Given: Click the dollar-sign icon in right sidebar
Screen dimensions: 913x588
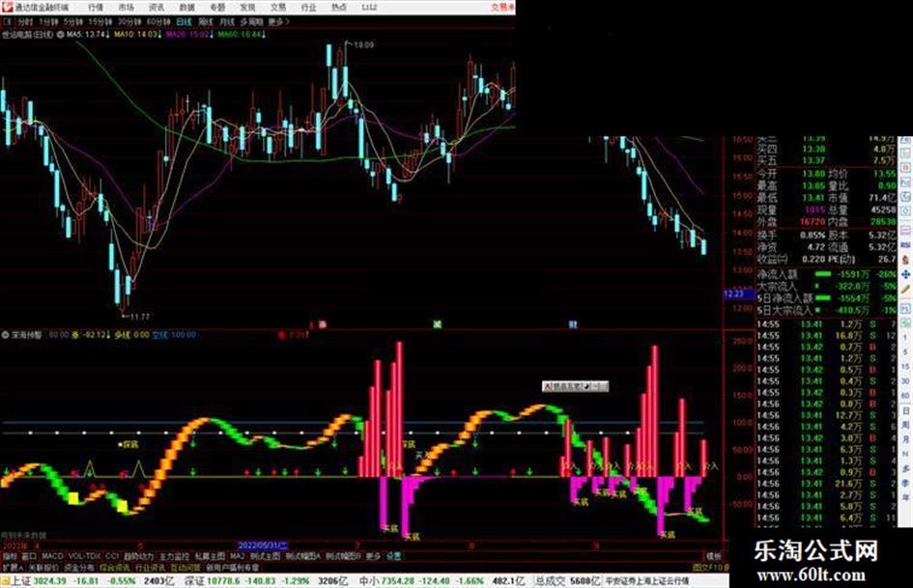Looking at the screenshot, I should click(906, 261).
